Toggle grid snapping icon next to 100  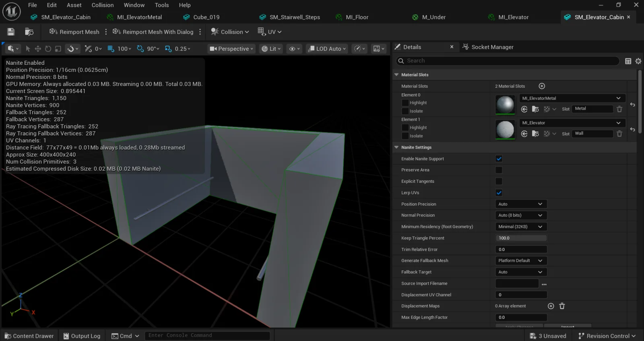(x=111, y=49)
